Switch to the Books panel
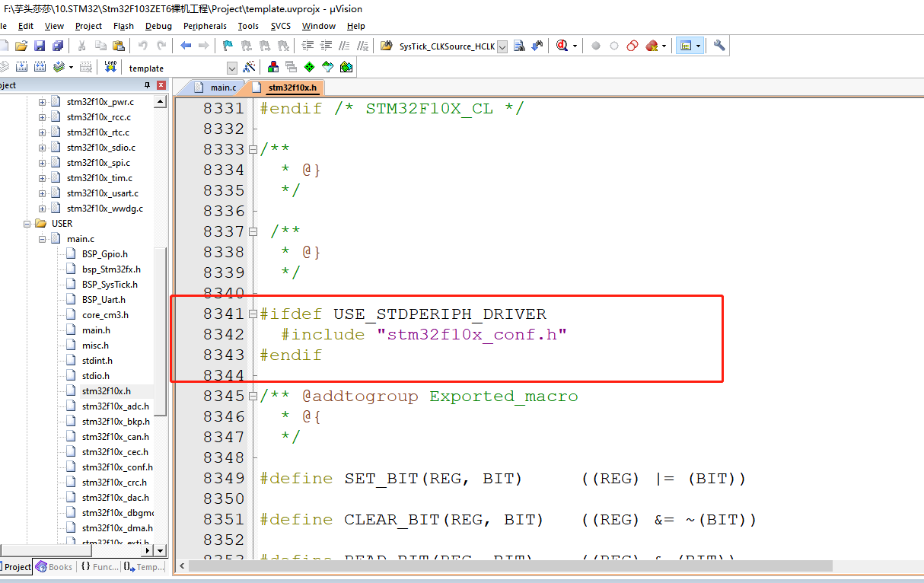Image resolution: width=924 pixels, height=583 pixels. [54, 566]
